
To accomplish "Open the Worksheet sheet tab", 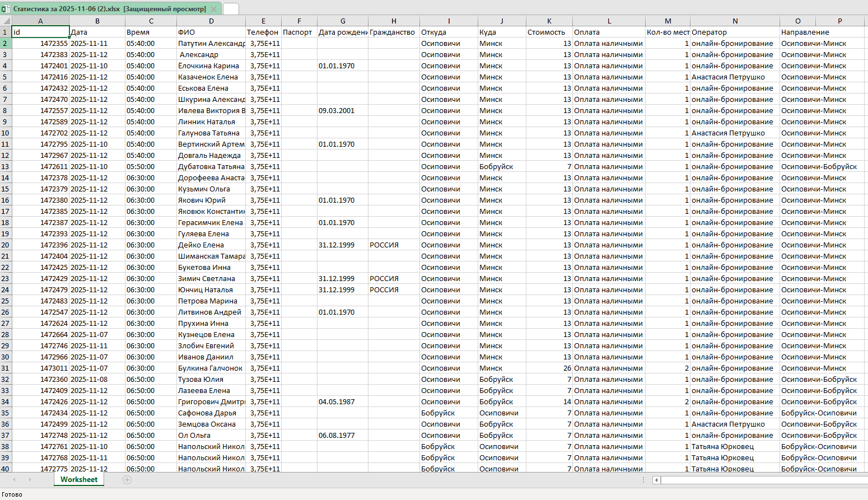I will click(x=79, y=480).
